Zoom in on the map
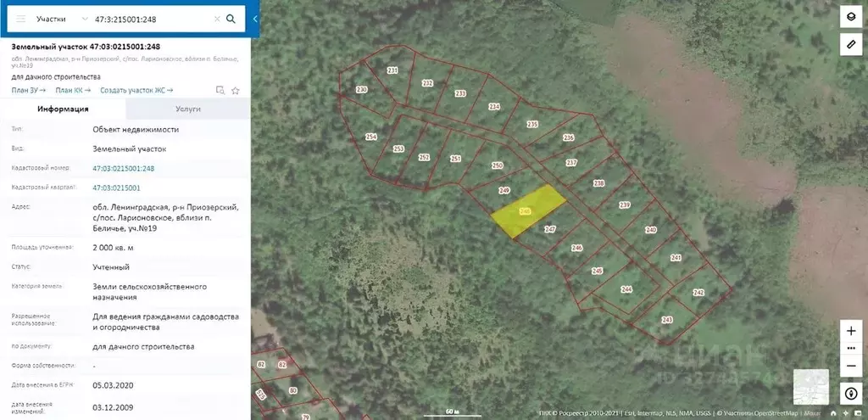Image resolution: width=868 pixels, height=420 pixels. [x=851, y=331]
